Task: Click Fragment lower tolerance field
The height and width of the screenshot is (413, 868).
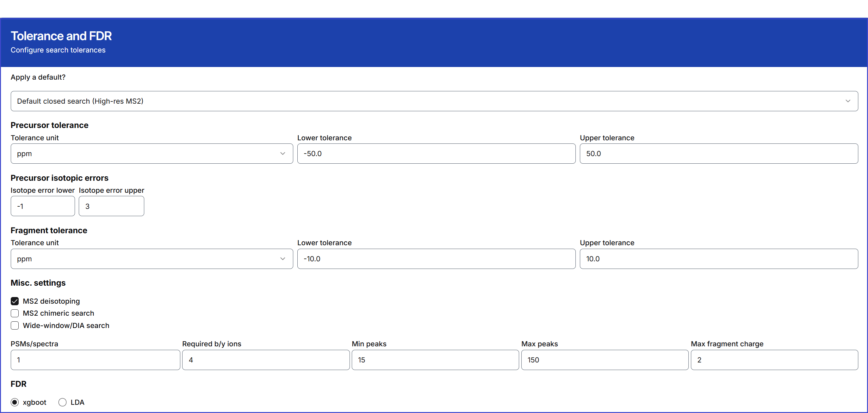Action: click(x=436, y=258)
